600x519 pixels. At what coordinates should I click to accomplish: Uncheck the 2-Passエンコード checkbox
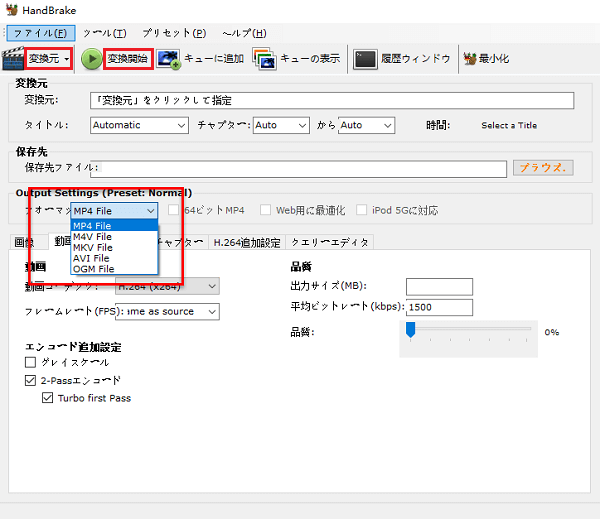click(30, 380)
